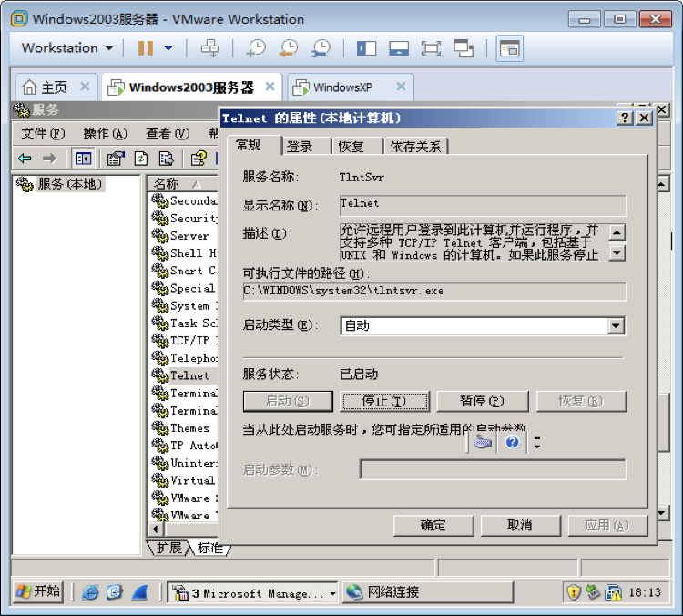Image resolution: width=683 pixels, height=616 pixels.
Task: Select the Task Scheduler service row
Action: (184, 323)
